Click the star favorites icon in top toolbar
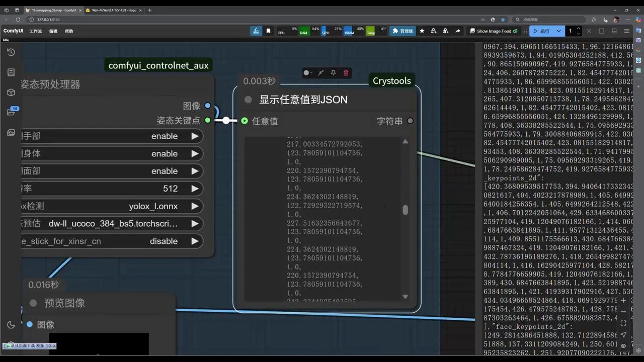The image size is (644, 362). (422, 31)
